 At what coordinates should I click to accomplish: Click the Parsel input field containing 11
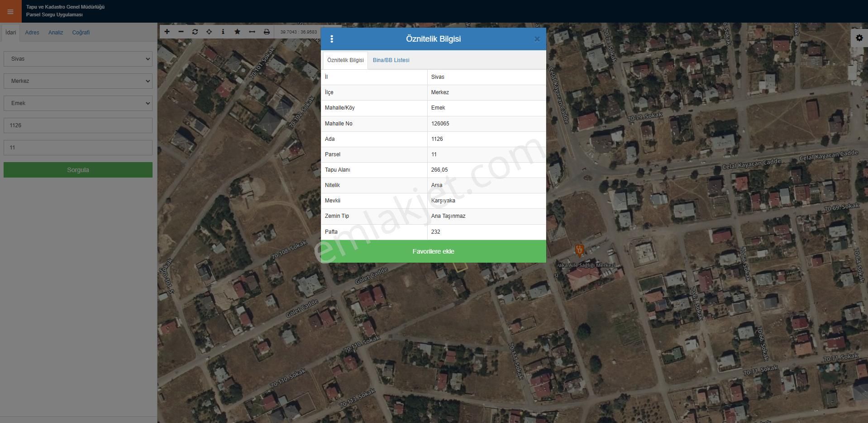point(78,148)
